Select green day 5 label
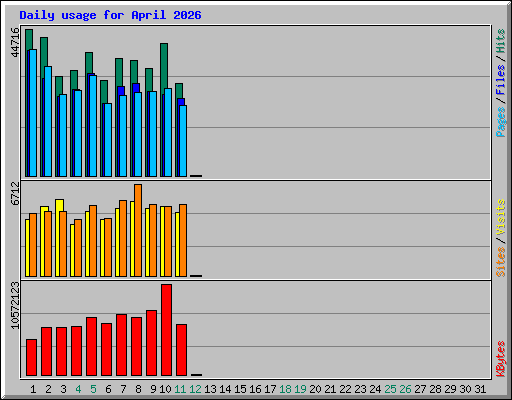 [x=93, y=389]
